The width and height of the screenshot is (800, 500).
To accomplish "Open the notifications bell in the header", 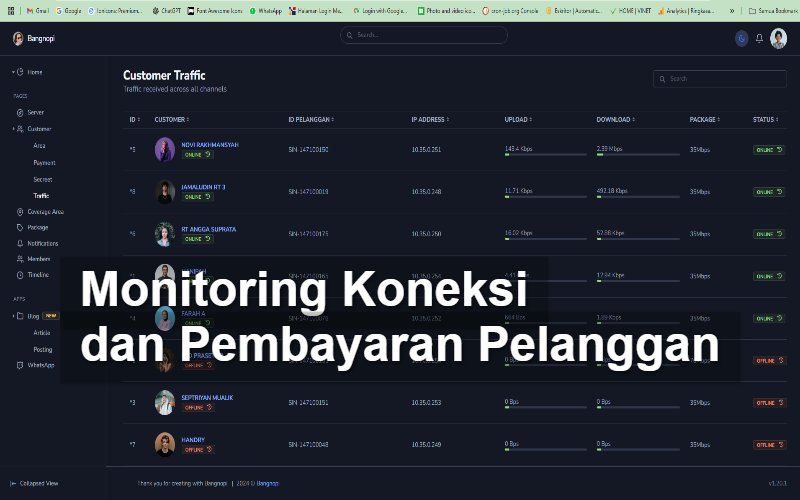I will [759, 38].
